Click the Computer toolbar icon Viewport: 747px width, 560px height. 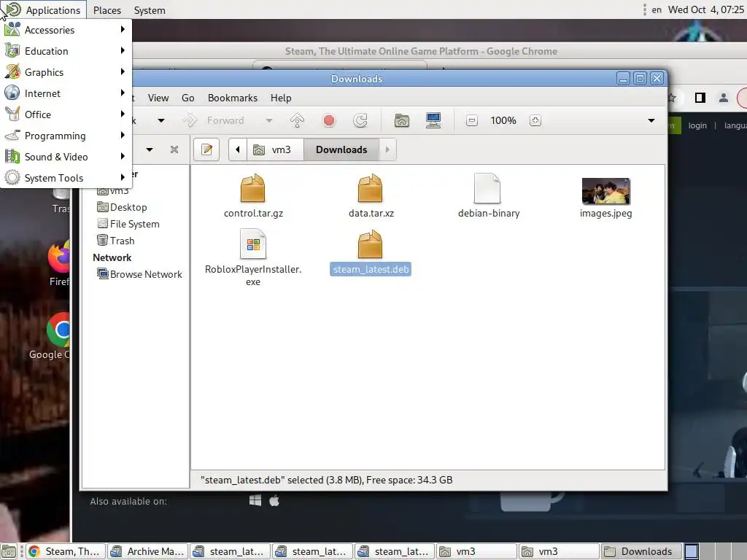(433, 120)
